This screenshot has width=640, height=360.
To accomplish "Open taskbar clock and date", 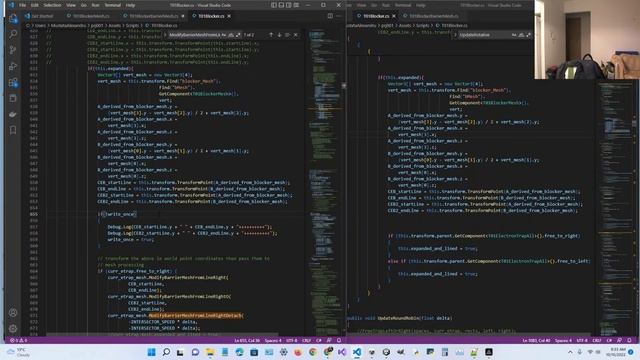I will (x=616, y=352).
